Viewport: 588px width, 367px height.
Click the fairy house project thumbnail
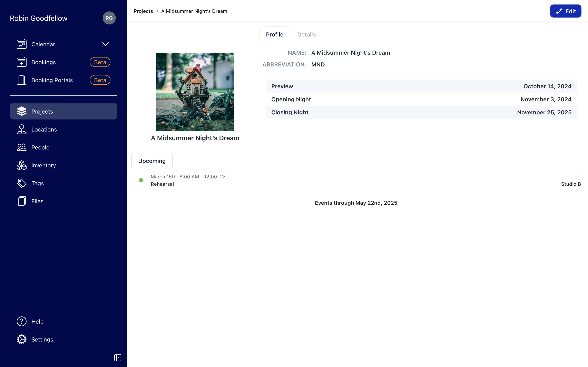195,92
